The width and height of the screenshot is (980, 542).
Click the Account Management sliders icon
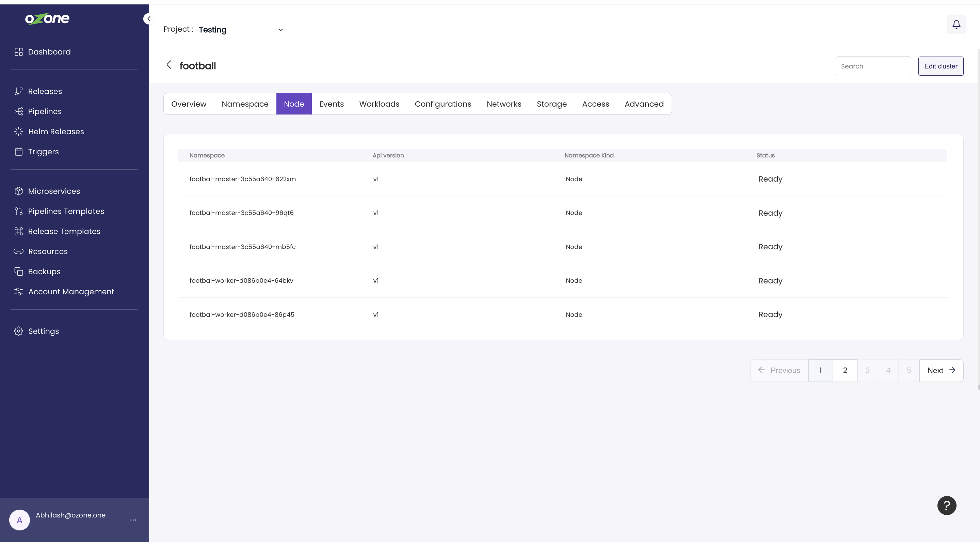pos(19,292)
